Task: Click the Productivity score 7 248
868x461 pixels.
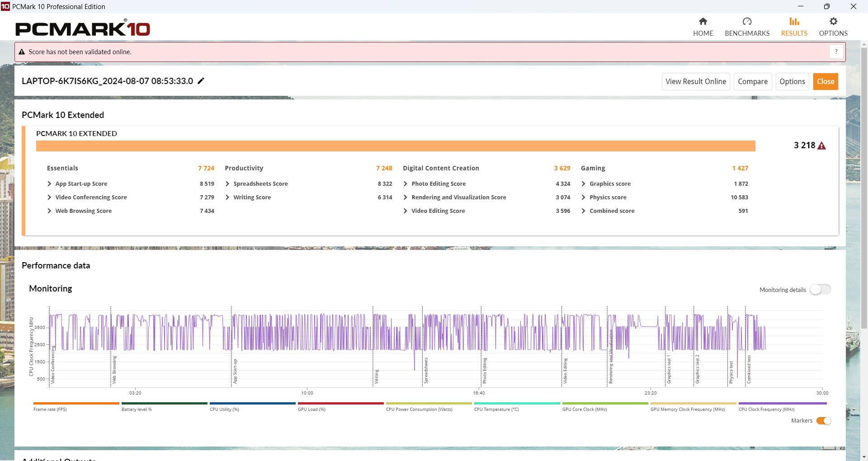Action: tap(384, 168)
